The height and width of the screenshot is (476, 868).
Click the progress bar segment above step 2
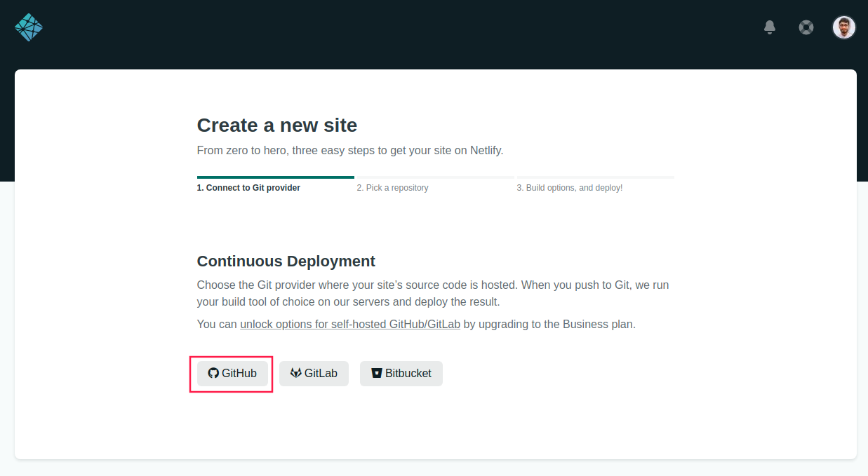click(x=435, y=177)
